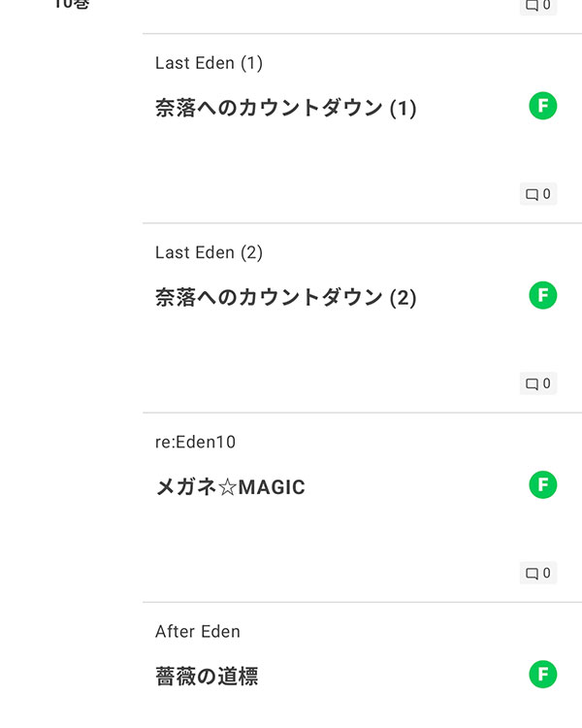Open episode 奈落へのカウントダウン (1)

coord(285,108)
